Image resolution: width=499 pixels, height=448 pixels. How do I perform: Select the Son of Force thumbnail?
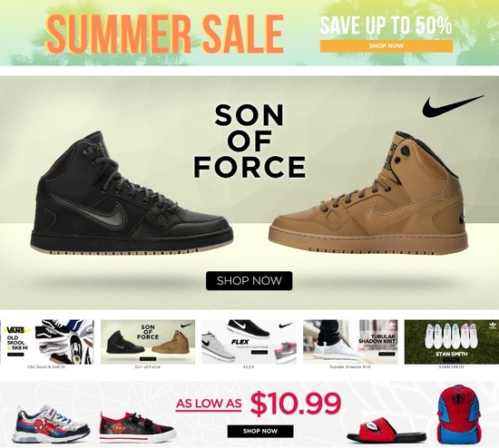[148, 342]
